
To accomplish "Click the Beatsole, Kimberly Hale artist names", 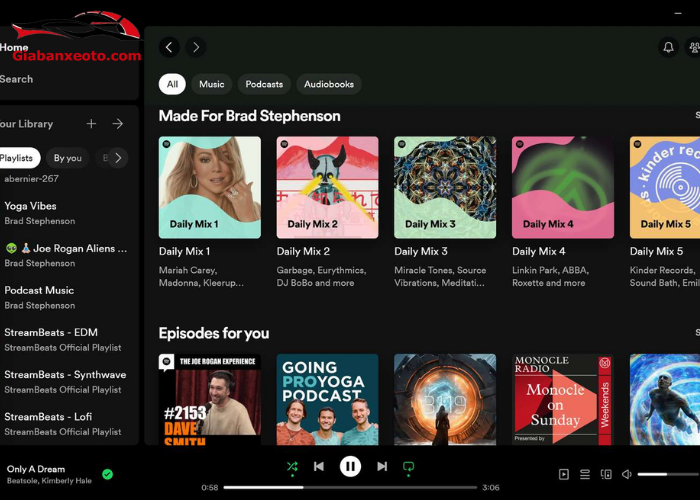I will click(x=49, y=481).
